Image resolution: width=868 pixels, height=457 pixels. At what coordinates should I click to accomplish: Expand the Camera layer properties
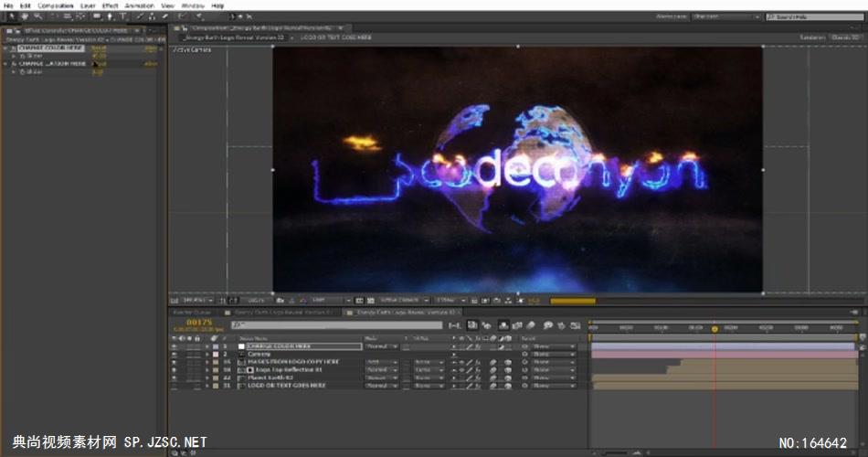206,355
